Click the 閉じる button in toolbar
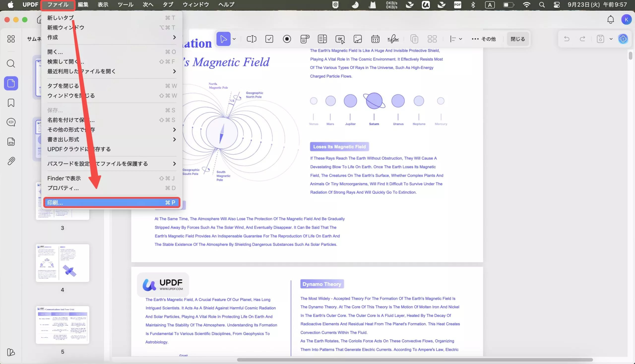The height and width of the screenshot is (364, 635). (x=517, y=39)
